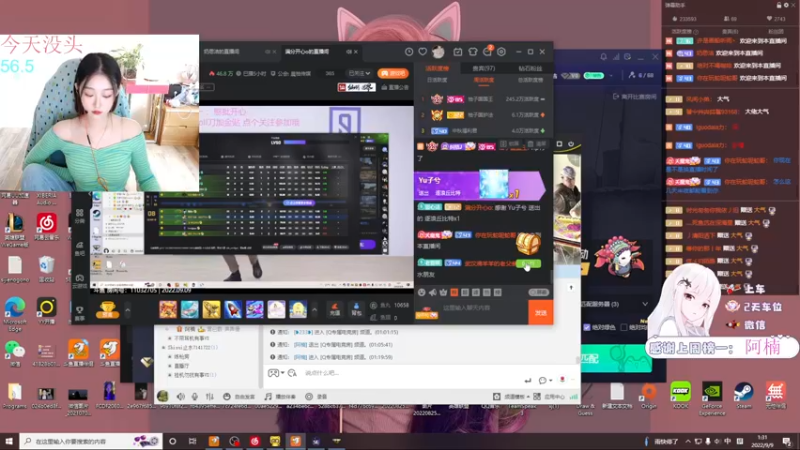
Task: Click the taskbar search box
Action: pyautogui.click(x=91, y=441)
